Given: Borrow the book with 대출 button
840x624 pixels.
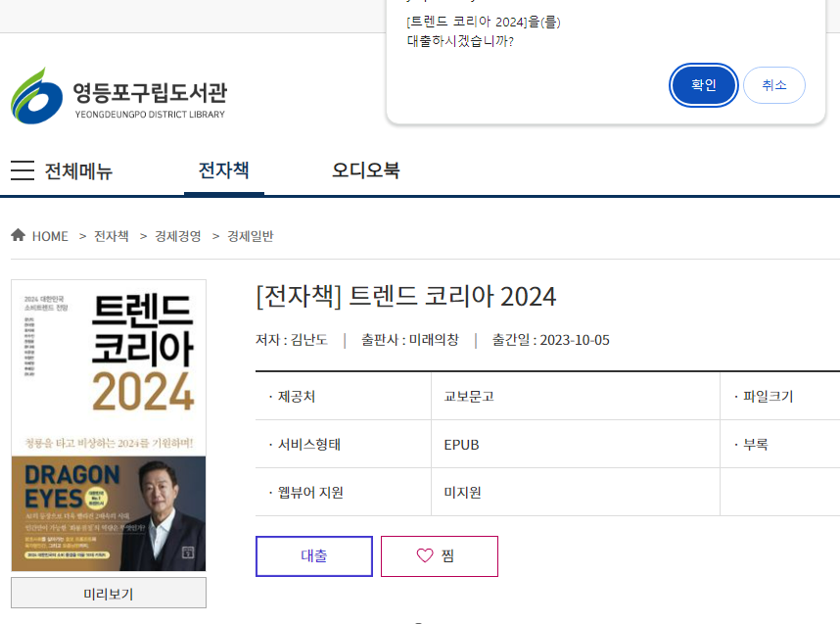Looking at the screenshot, I should pyautogui.click(x=314, y=555).
